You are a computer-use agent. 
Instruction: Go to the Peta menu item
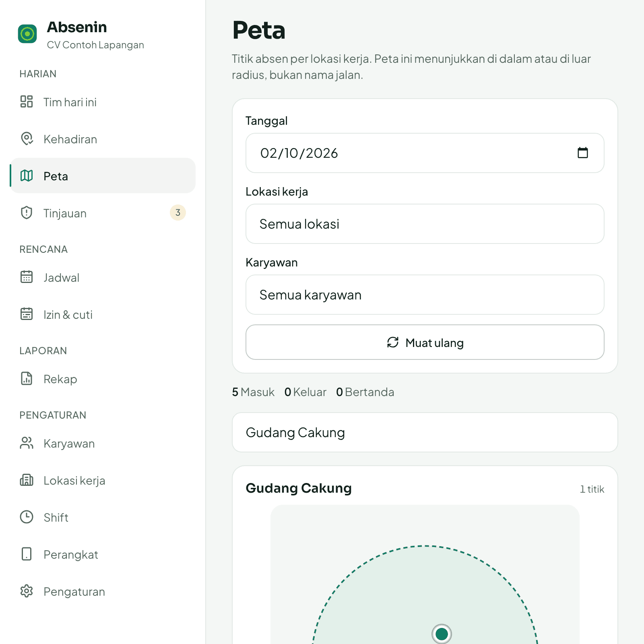click(x=103, y=175)
